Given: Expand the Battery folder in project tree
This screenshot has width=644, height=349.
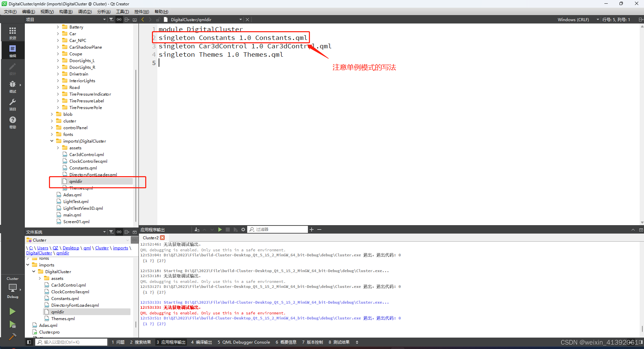Looking at the screenshot, I should click(58, 27).
